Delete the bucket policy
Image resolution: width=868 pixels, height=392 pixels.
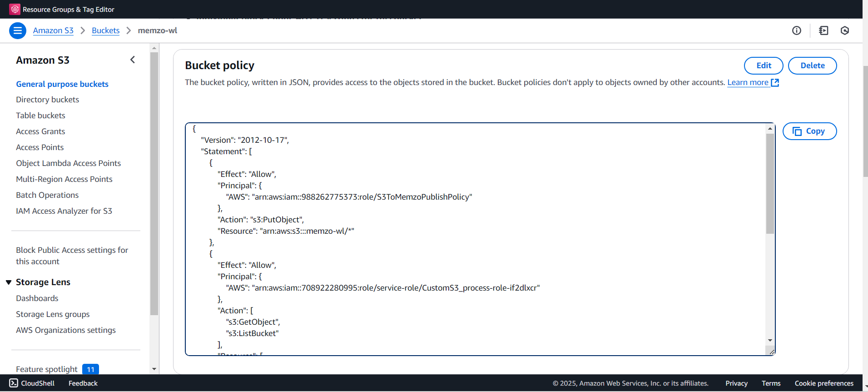pos(812,65)
